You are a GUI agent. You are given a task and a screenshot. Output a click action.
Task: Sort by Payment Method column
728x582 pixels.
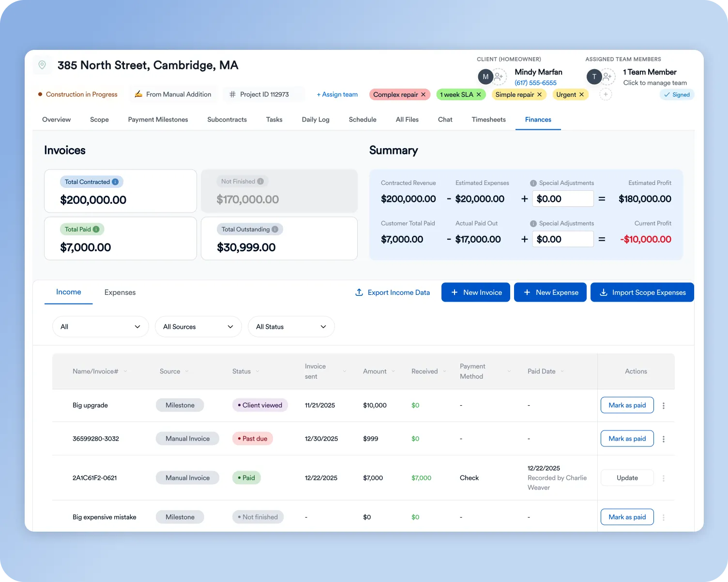pyautogui.click(x=509, y=371)
